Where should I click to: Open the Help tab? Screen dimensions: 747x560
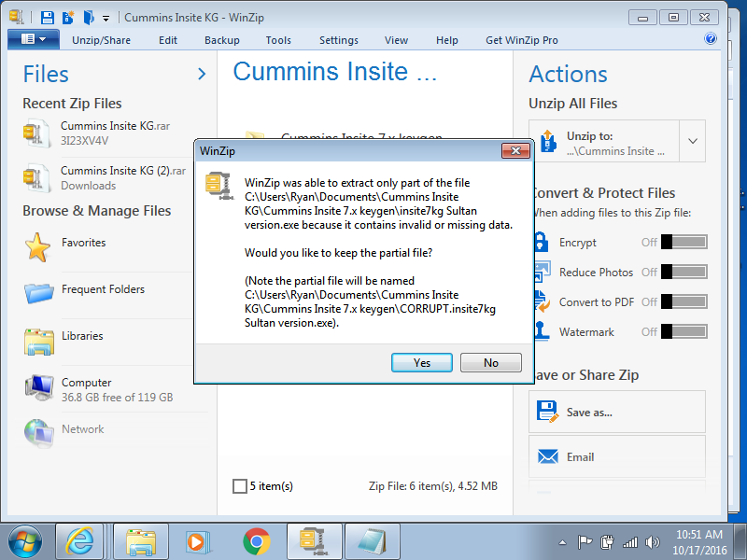[x=447, y=40]
